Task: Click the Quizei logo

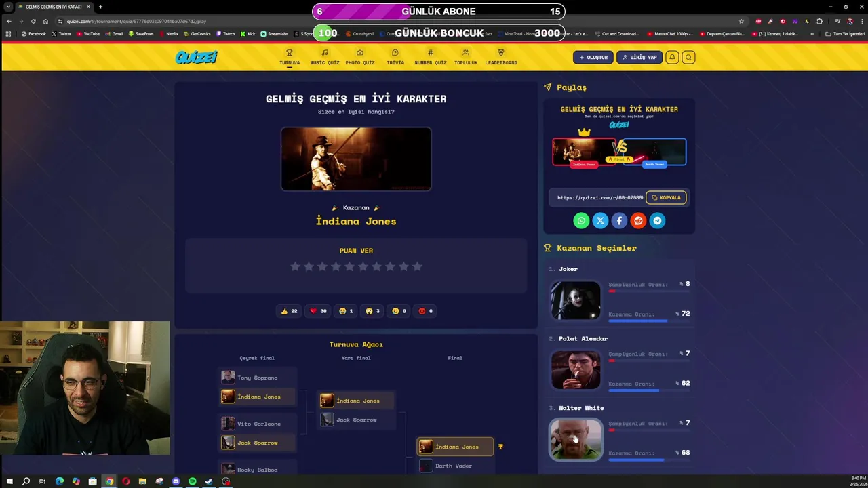Action: point(196,57)
